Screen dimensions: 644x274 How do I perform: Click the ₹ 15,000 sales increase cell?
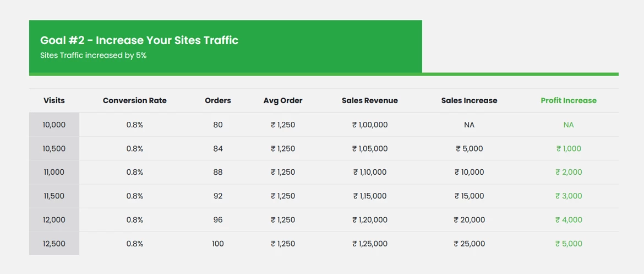tap(469, 196)
